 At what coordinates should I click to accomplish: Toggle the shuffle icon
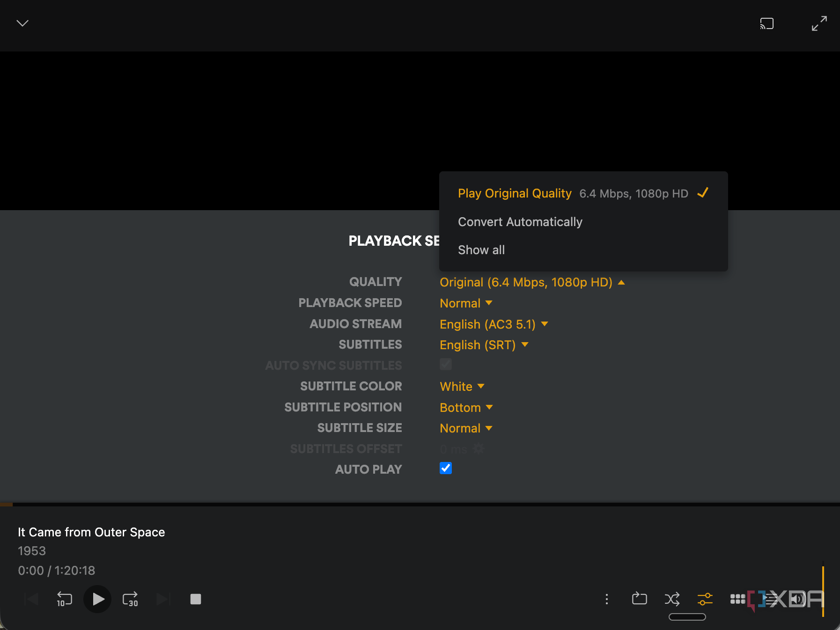point(672,599)
